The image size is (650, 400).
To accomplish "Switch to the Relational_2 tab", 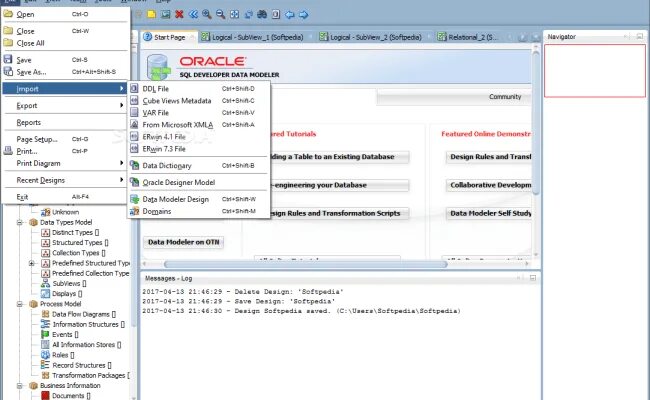I will 473,37.
